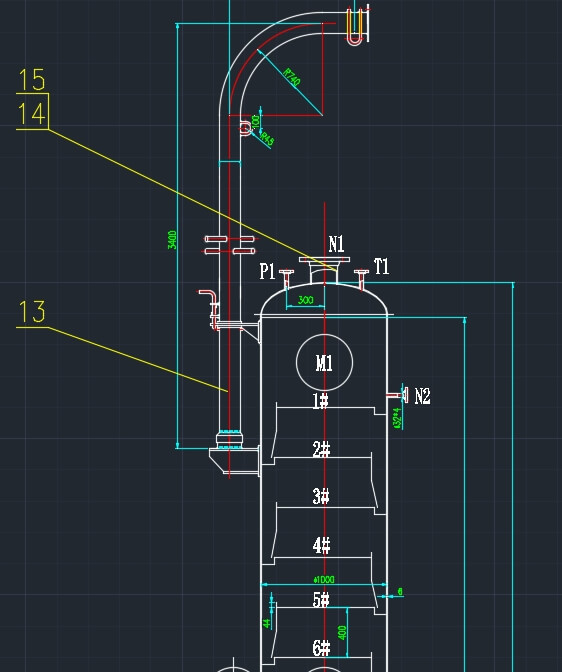Image resolution: width=562 pixels, height=672 pixels.
Task: Select the 300 horizontal dimension text
Action: point(305,300)
